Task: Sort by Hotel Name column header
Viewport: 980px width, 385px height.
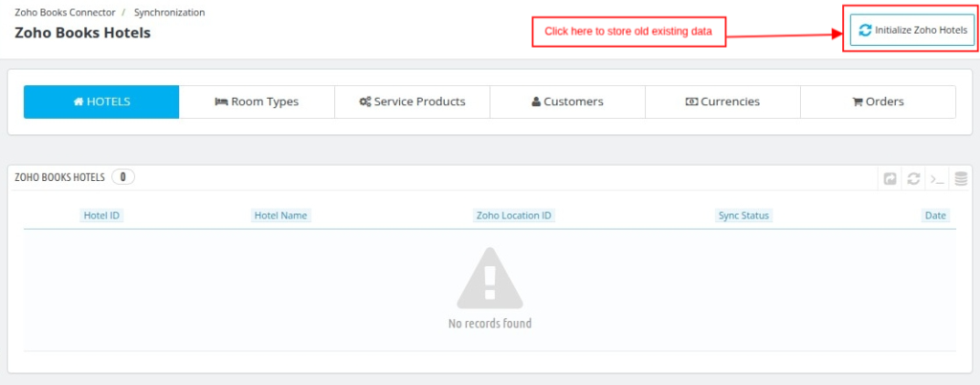Action: [280, 215]
